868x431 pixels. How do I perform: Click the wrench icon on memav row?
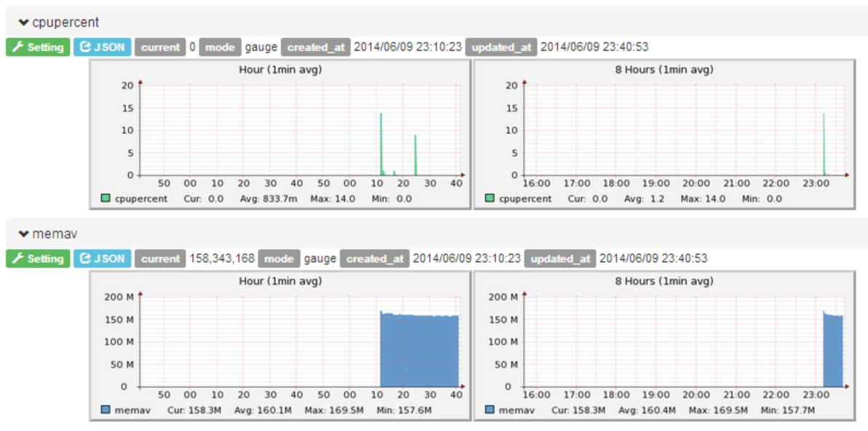tap(17, 259)
